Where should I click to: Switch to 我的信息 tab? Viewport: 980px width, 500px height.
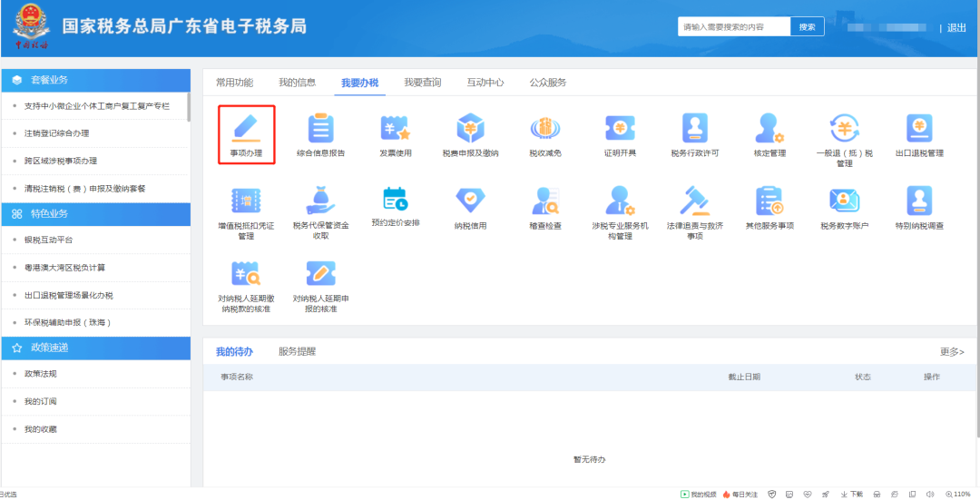pos(297,83)
